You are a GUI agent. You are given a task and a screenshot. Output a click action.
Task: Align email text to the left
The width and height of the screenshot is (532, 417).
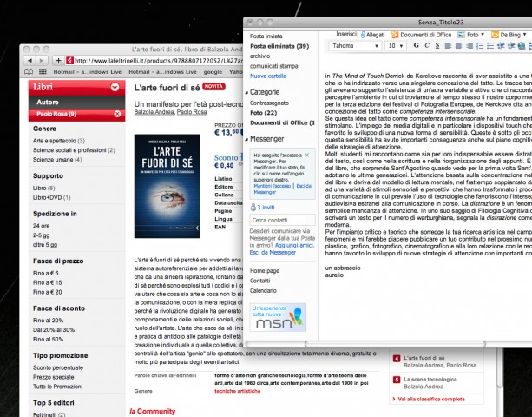point(448,45)
